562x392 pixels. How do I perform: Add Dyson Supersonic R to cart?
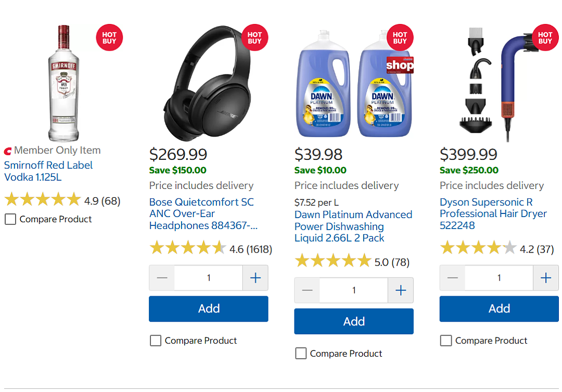(x=499, y=308)
